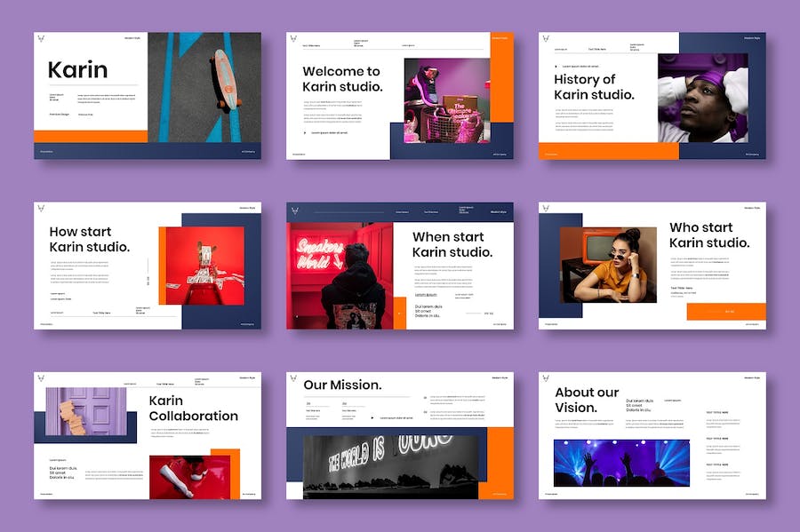Click the logo icon on the History slide

tap(545, 40)
